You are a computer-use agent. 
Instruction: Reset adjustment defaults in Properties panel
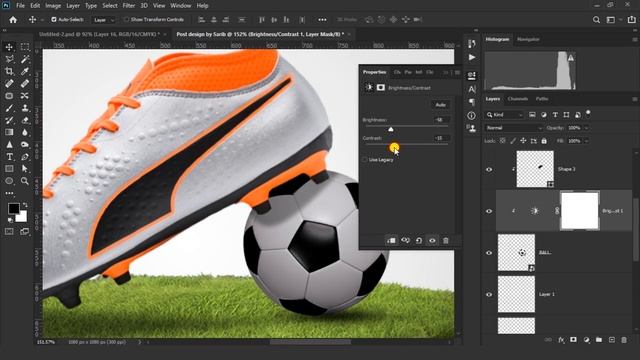click(x=419, y=240)
